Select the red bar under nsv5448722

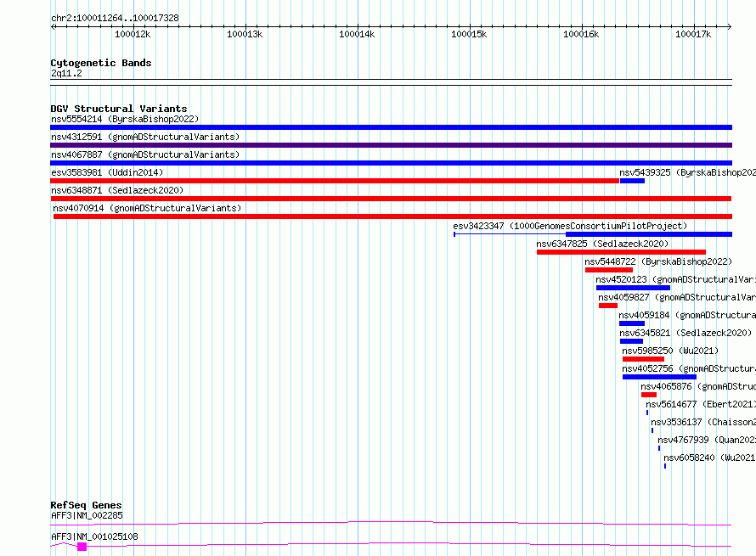609,270
